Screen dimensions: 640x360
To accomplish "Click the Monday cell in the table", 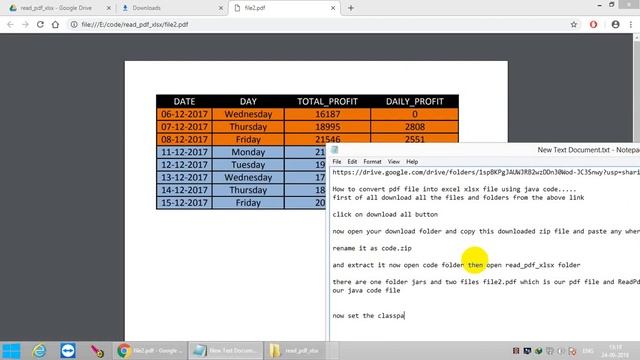I will click(248, 152).
